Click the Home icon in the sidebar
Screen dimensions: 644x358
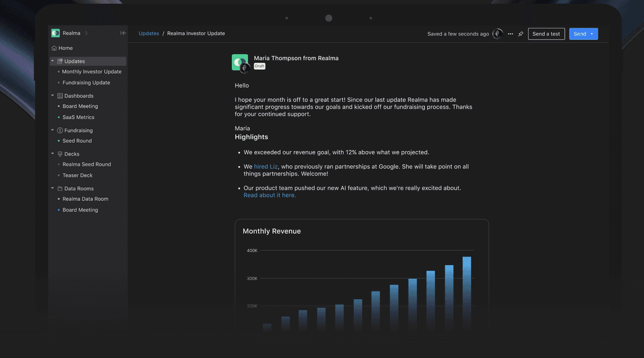54,48
